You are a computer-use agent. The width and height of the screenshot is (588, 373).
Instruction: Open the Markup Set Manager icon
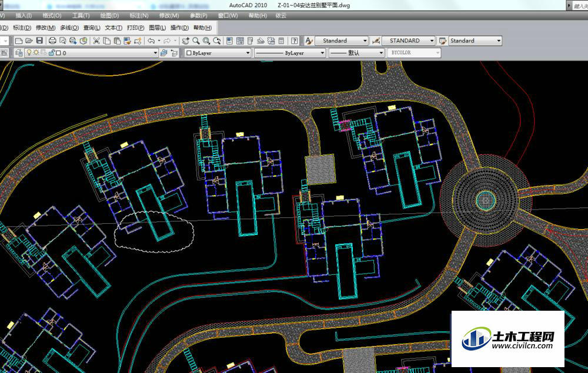coord(270,41)
